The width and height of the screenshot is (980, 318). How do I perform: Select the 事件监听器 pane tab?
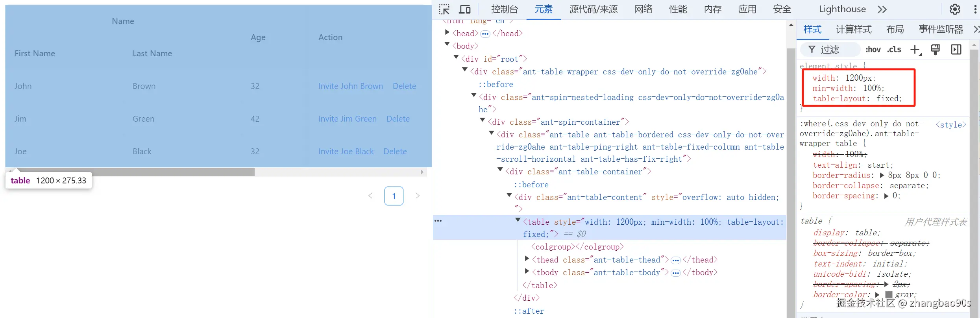point(941,30)
